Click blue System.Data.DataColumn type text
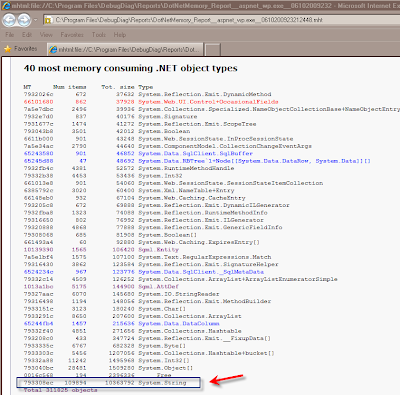Viewport: 400px width, 395px height. pyautogui.click(x=179, y=323)
